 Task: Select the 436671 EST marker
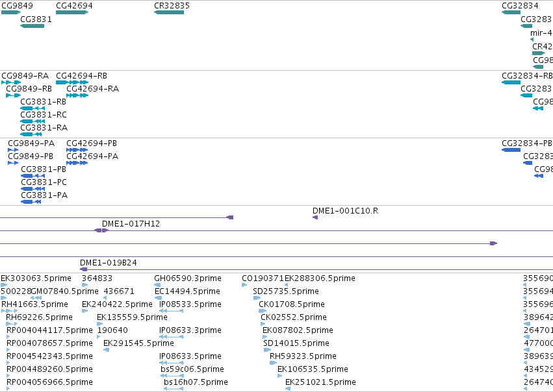click(105, 299)
